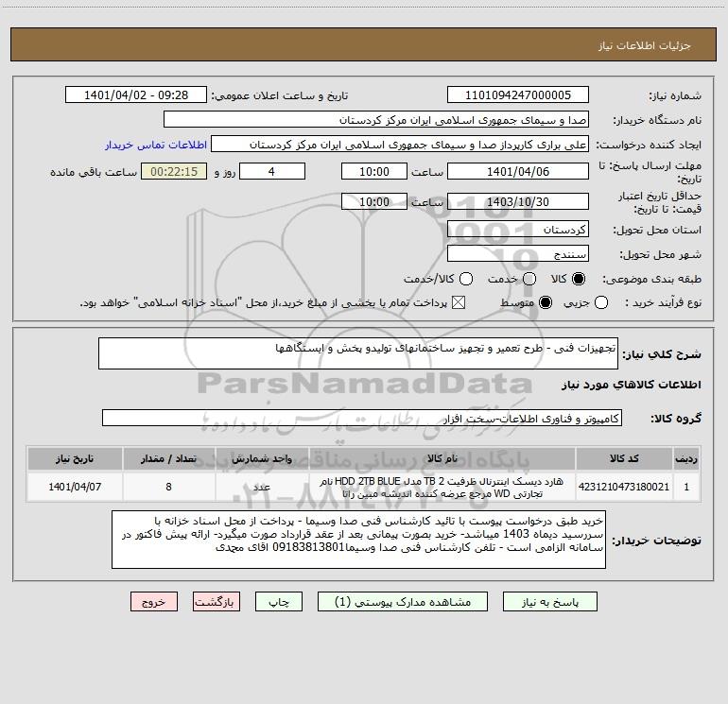Click the request creator name field
Viewport: 728px width, 704px height.
point(400,145)
